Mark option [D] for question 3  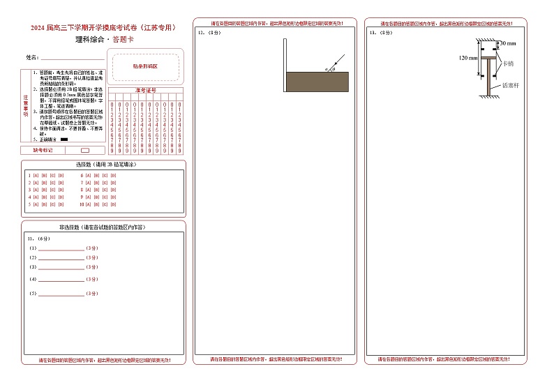[61, 190]
